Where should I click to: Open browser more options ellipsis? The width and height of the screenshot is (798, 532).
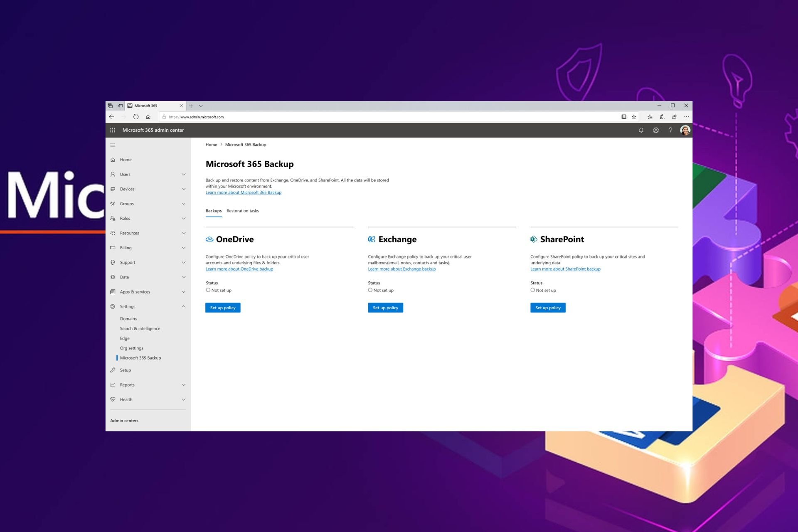coord(687,117)
